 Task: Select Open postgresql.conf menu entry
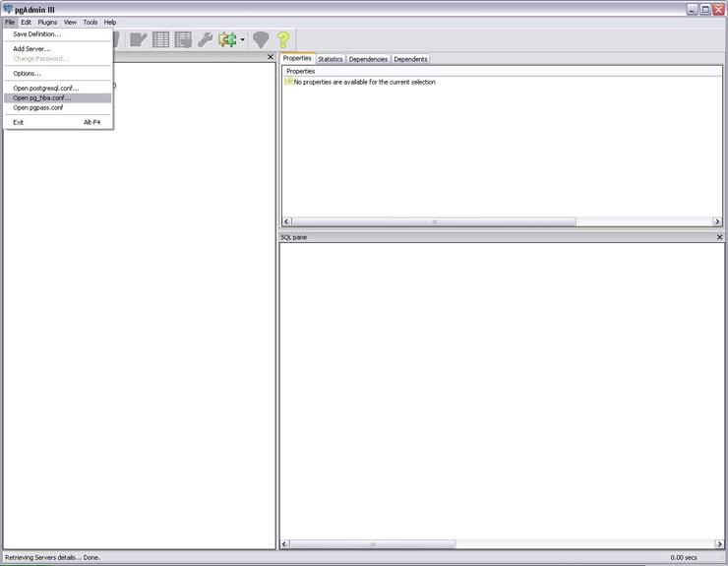(x=58, y=89)
